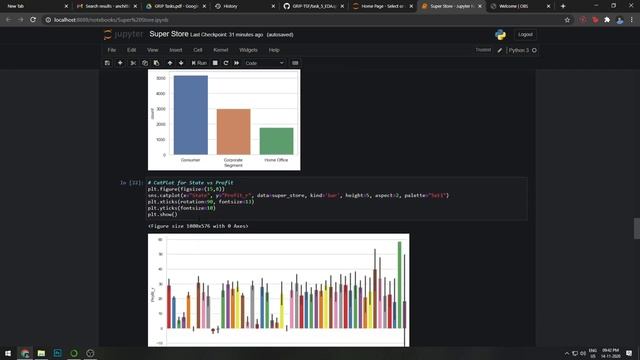Open the Extensions puzzle piece icon

607,20
